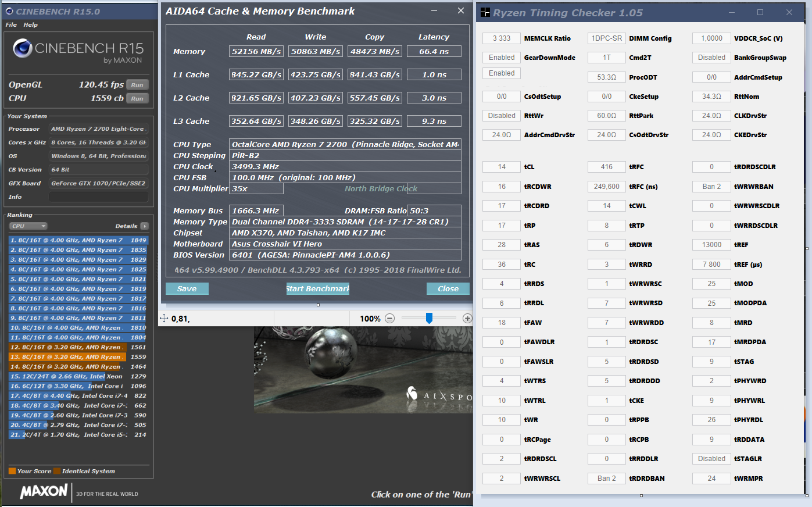Click the L2 Cache Copy value 557.45 GB/s

click(x=375, y=98)
